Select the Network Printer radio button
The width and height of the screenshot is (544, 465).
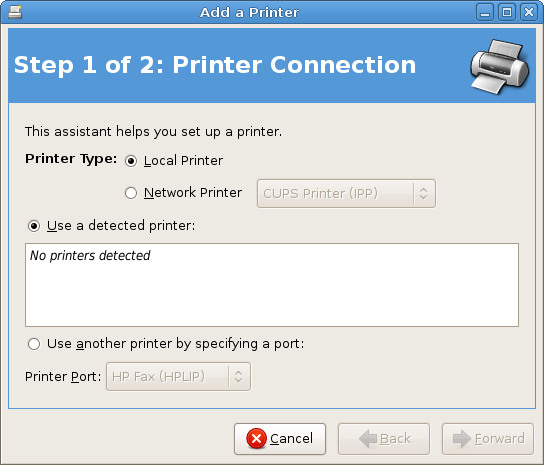pyautogui.click(x=131, y=193)
